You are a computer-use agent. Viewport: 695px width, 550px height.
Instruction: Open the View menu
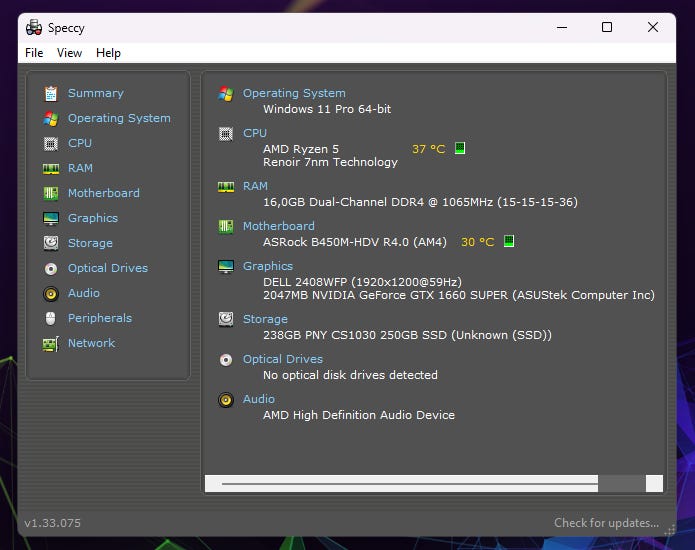click(69, 53)
